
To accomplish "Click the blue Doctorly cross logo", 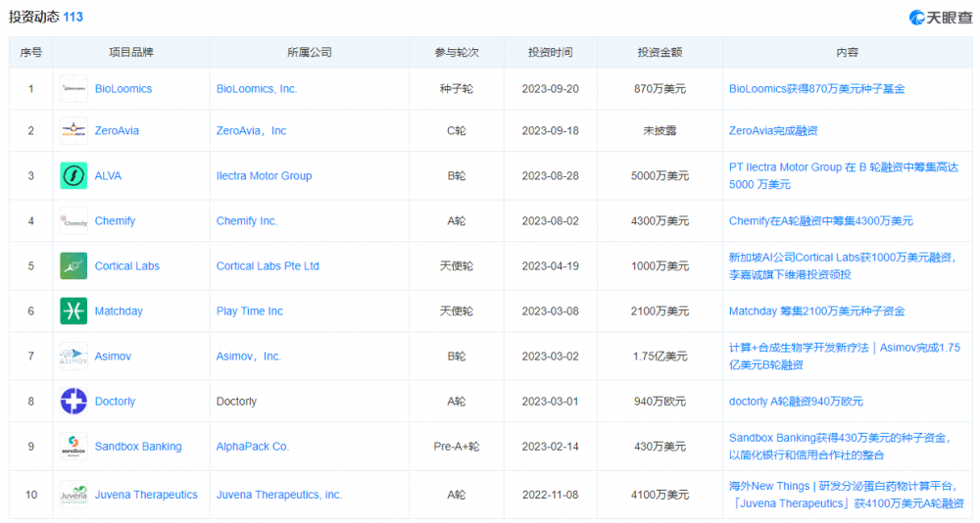I will (x=73, y=402).
